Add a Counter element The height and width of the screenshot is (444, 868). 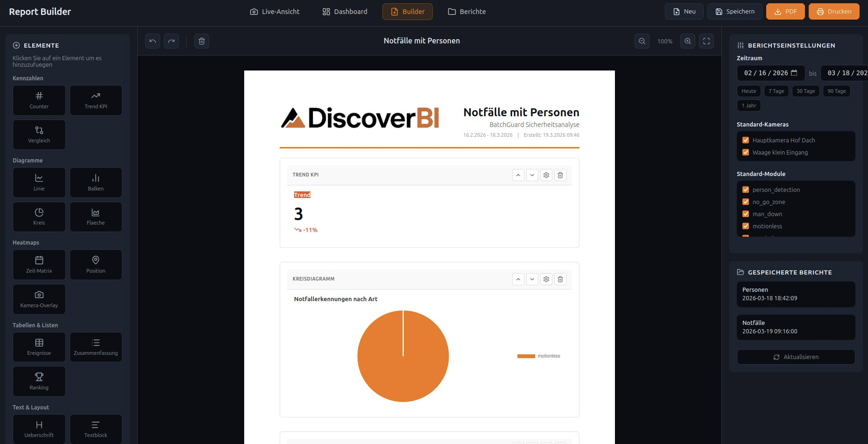pos(39,100)
